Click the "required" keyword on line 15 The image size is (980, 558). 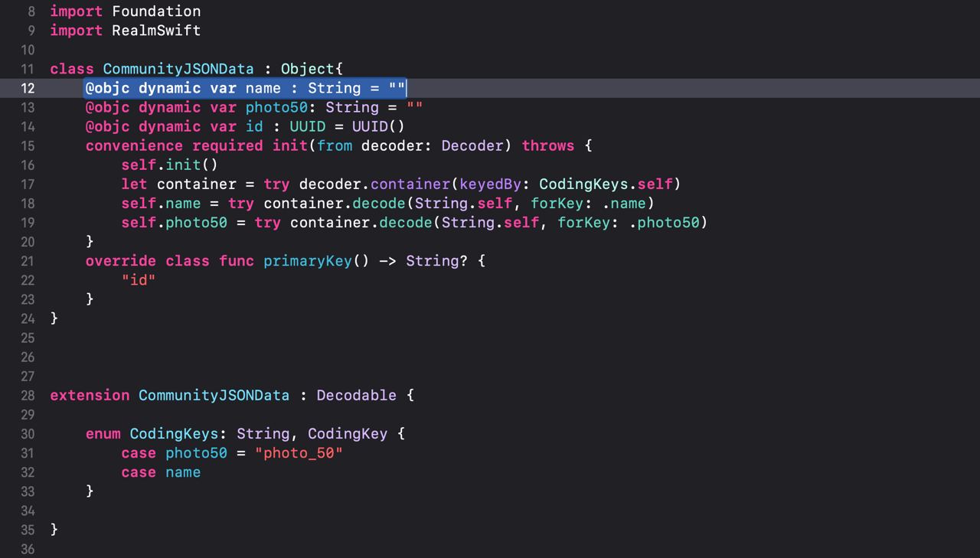pyautogui.click(x=227, y=145)
